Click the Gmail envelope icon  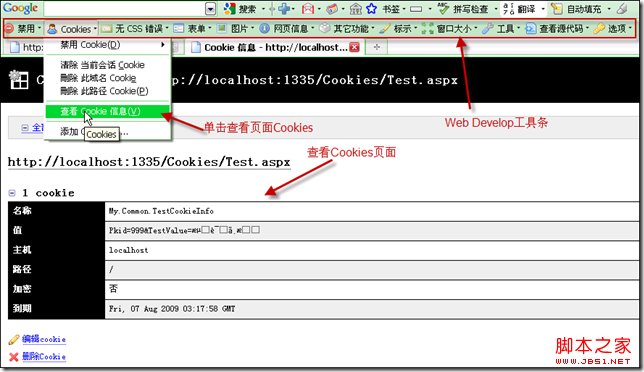(308, 9)
